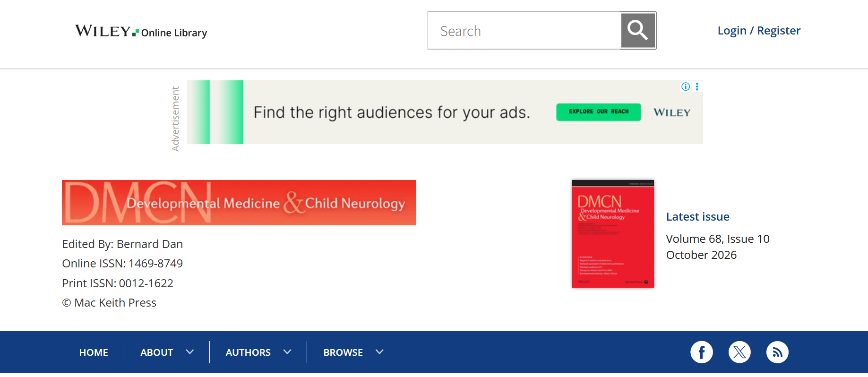
Task: Click the magnifying glass search button
Action: tap(638, 31)
